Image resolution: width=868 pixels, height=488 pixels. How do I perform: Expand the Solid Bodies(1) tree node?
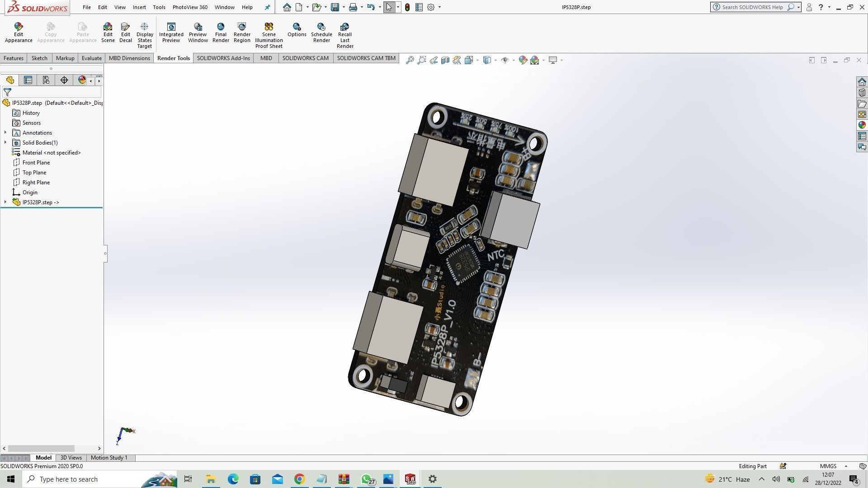pos(5,143)
